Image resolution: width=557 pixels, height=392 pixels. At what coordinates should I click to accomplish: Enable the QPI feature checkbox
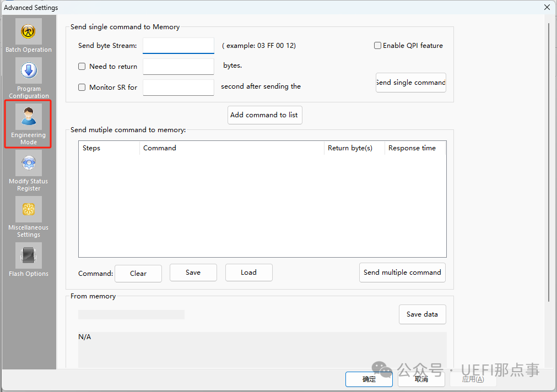378,46
